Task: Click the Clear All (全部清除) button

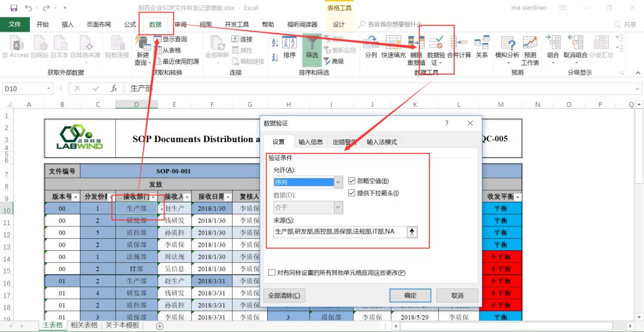Action: point(284,295)
